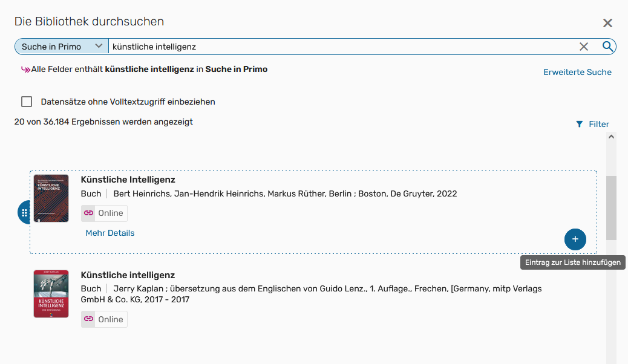Click the link icon inside the first Online chip
This screenshot has width=628, height=364.
[89, 213]
